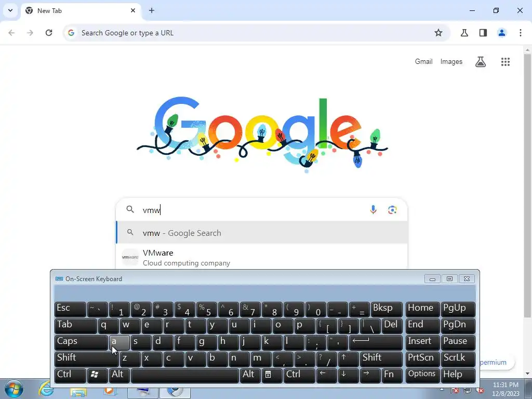Open the Google apps grid
Viewport: 532px width, 399px height.
point(506,62)
